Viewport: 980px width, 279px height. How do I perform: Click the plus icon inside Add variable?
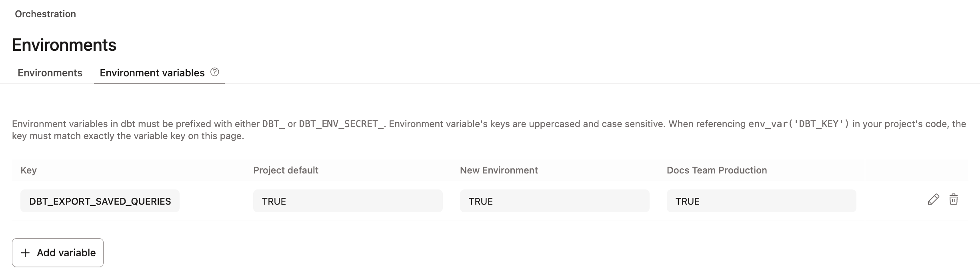26,253
